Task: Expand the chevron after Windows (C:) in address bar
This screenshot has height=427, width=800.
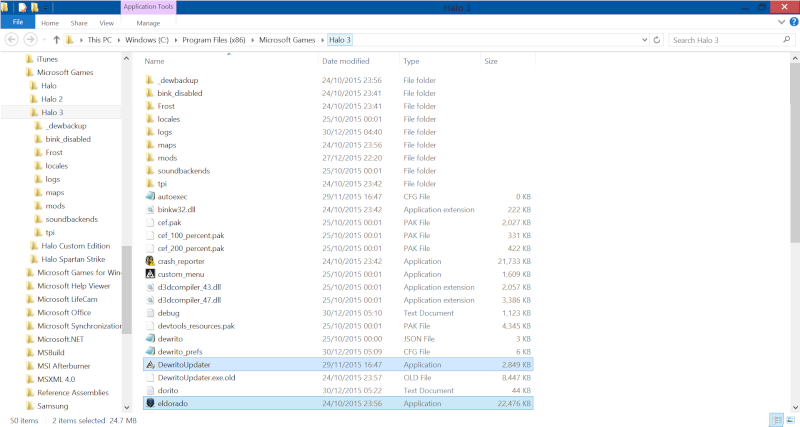Action: (x=176, y=40)
